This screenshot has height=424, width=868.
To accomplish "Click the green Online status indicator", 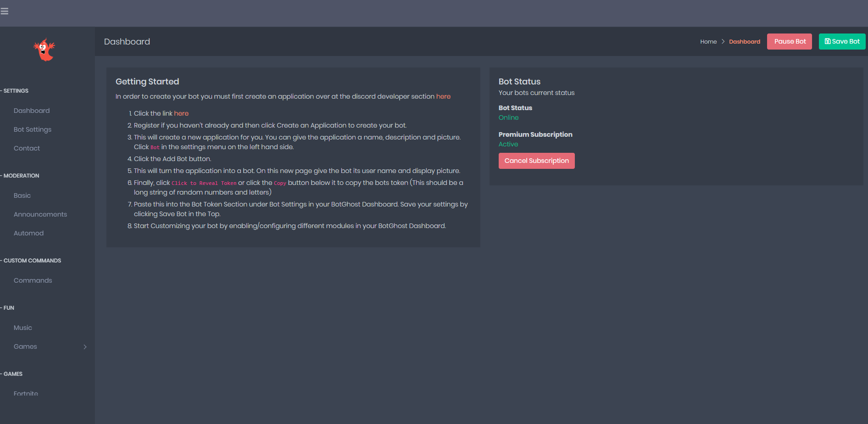I will tap(508, 117).
